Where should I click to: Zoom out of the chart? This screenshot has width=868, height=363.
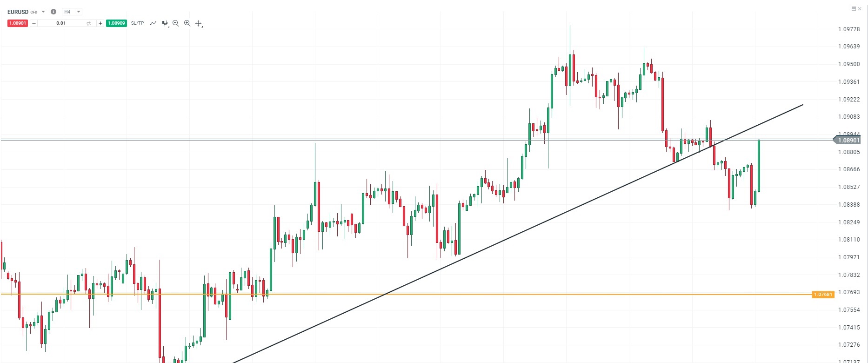(x=175, y=23)
